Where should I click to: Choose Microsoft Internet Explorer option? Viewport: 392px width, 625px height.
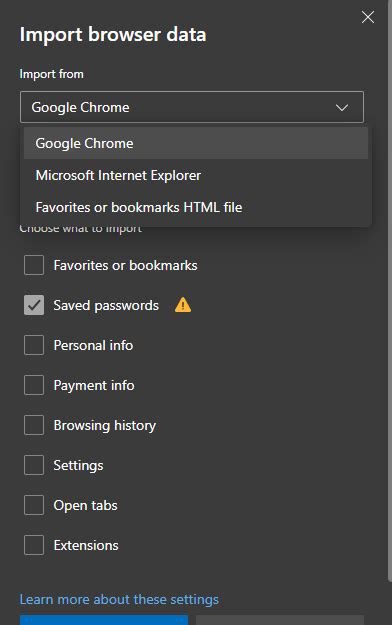(x=196, y=175)
